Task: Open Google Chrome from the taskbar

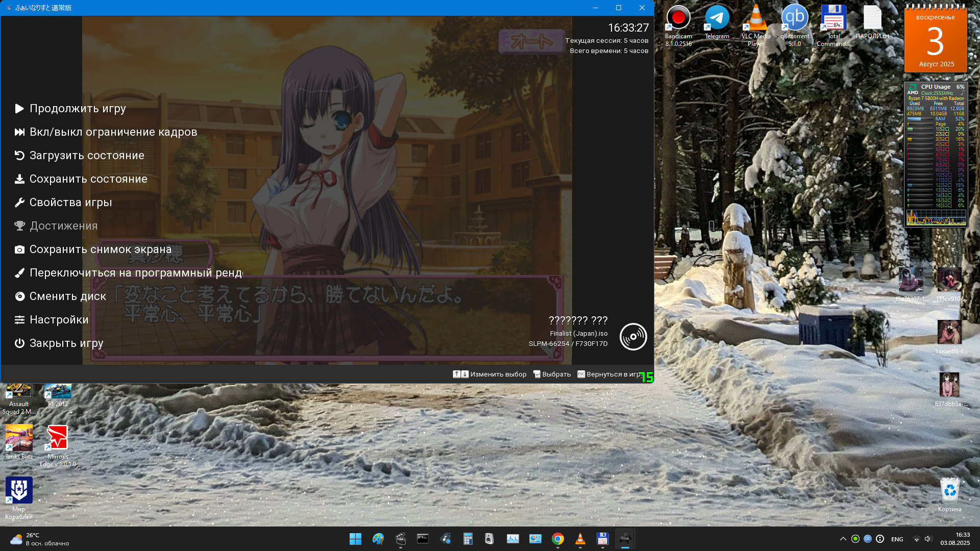Action: [x=557, y=539]
